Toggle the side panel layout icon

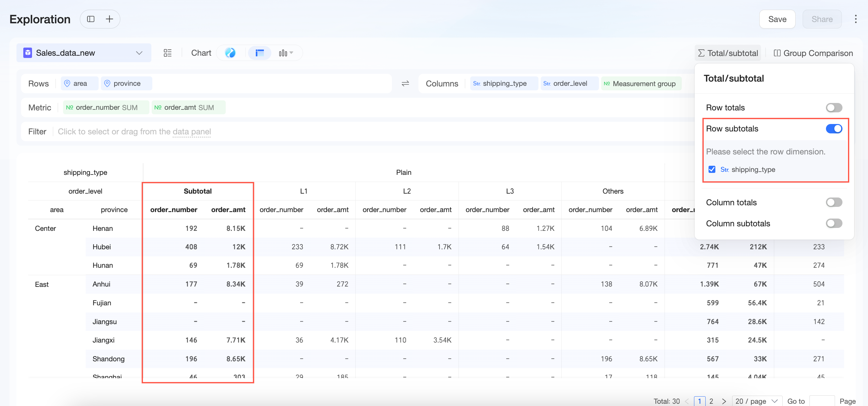(x=91, y=19)
